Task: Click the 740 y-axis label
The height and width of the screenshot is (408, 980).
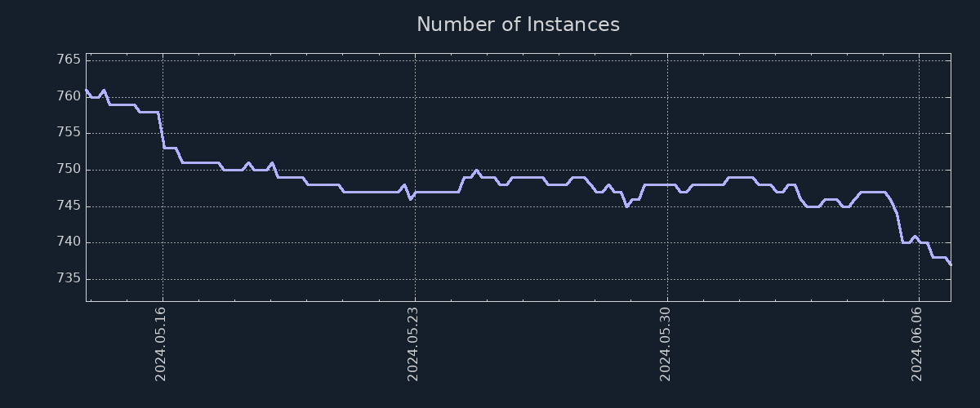Action: (69, 242)
